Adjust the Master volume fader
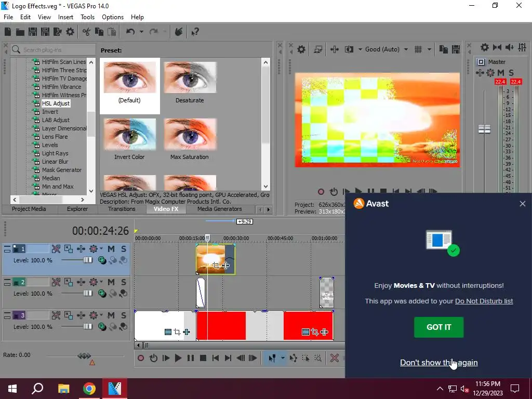 (x=484, y=129)
